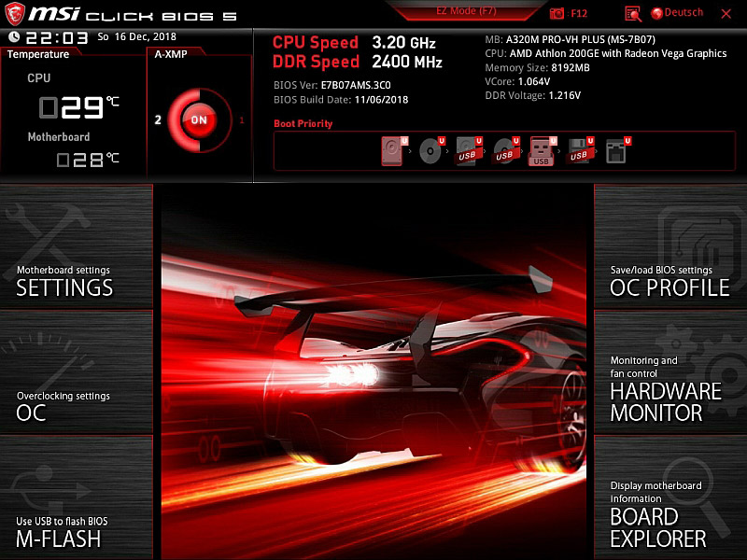Open the BIOS search magnifier icon

[x=633, y=14]
